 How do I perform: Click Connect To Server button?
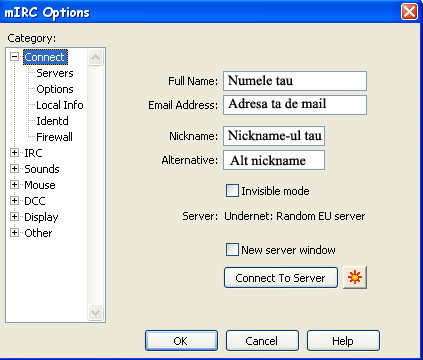[x=281, y=278]
